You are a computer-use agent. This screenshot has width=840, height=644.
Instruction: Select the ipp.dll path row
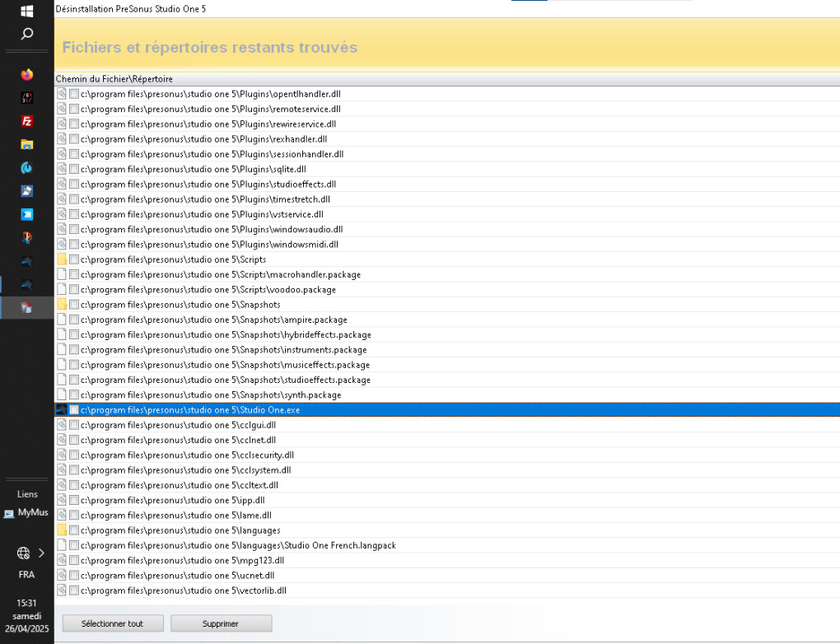tap(447, 500)
